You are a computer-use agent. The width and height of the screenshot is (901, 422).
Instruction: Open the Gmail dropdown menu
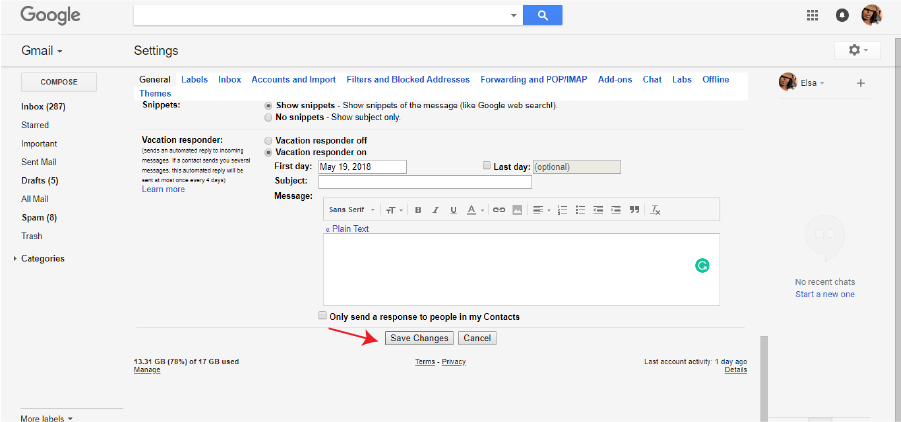coord(42,51)
